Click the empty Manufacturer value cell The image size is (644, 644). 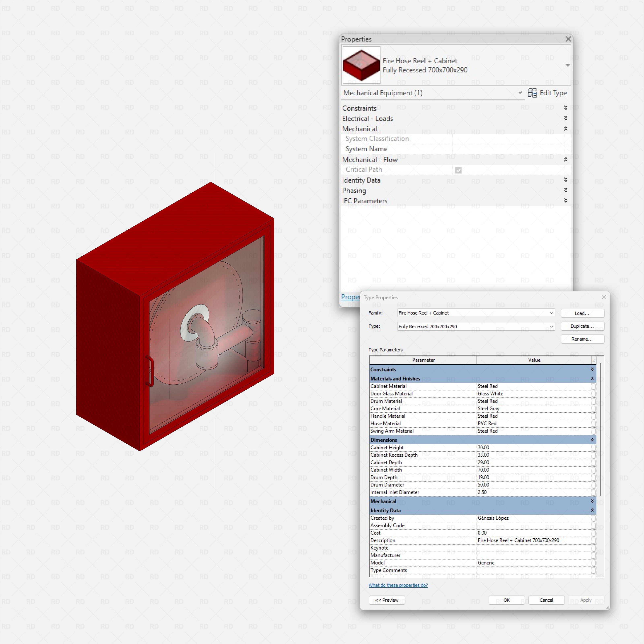[534, 555]
